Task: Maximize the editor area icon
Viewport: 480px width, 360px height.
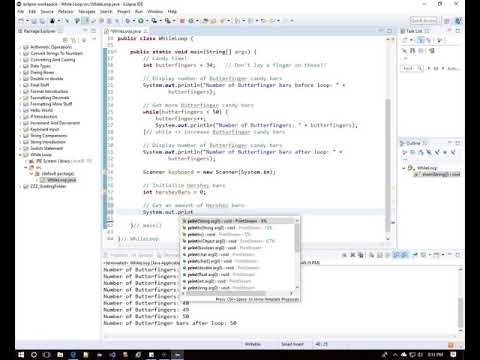Action: tap(389, 31)
